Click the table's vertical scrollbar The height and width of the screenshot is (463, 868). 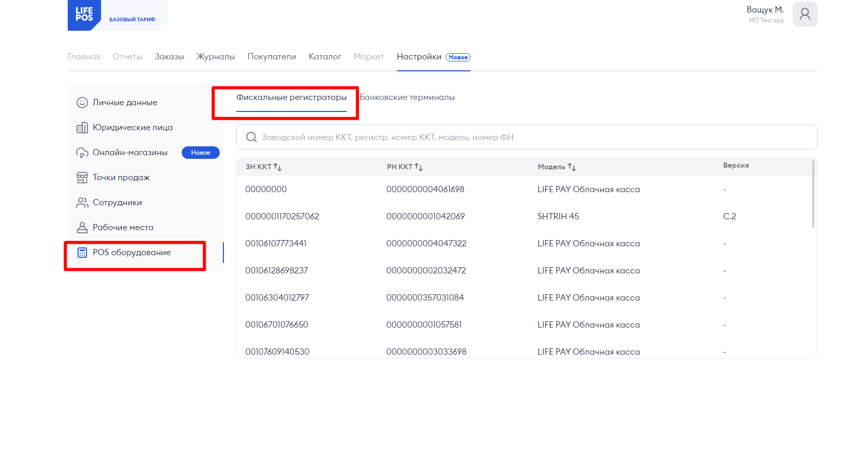(813, 194)
